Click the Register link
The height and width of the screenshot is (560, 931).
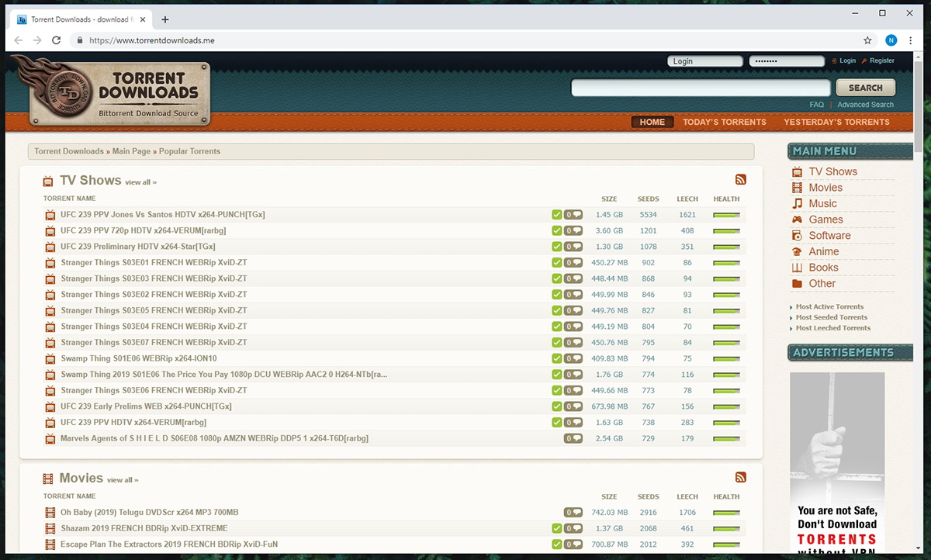pyautogui.click(x=882, y=60)
